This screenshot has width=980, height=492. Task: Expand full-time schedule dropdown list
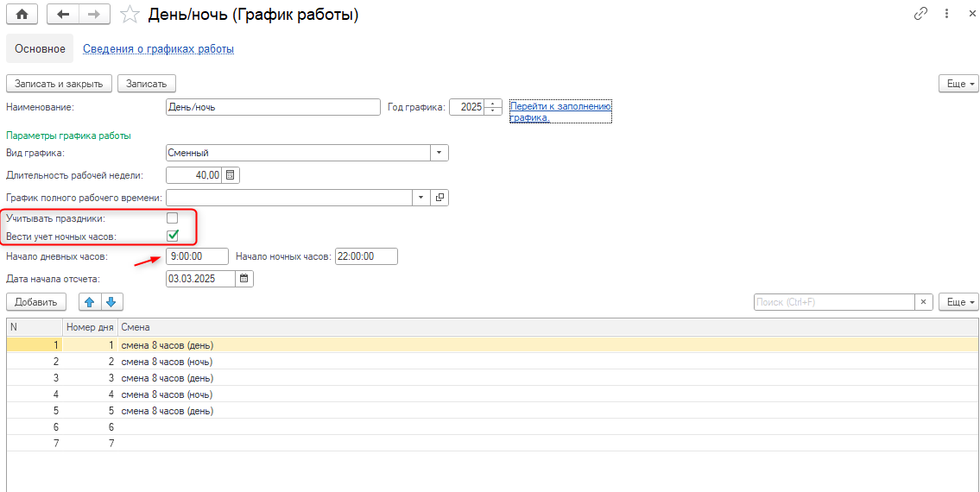[x=421, y=198]
